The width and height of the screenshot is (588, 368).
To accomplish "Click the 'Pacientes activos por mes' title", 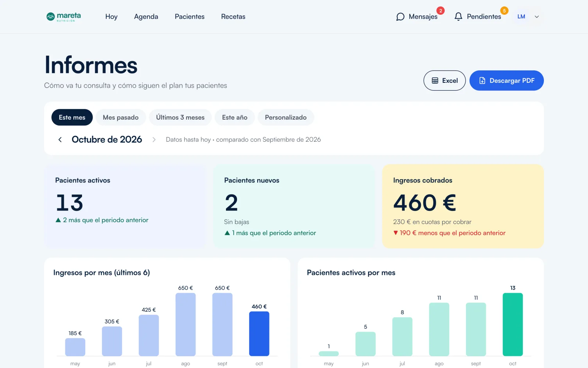I will pyautogui.click(x=351, y=273).
